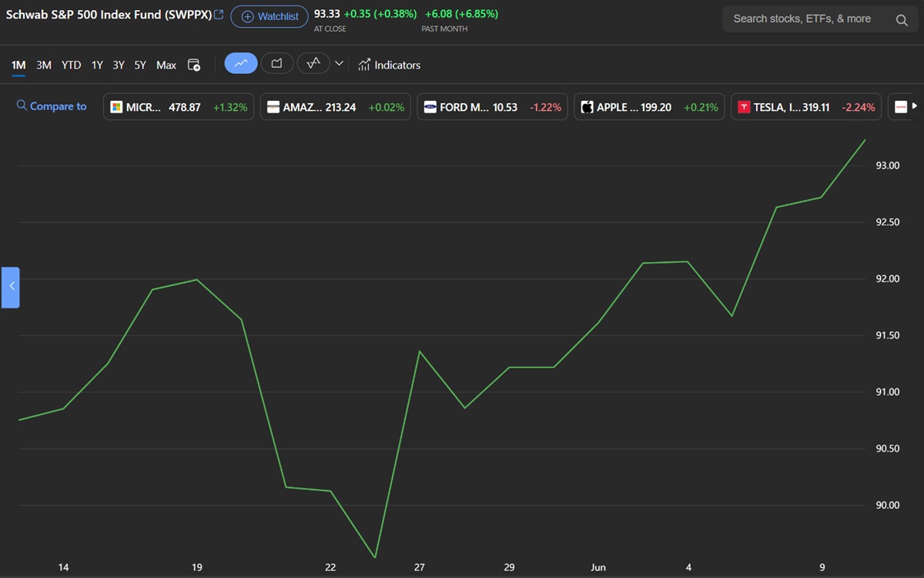This screenshot has width=924, height=578.
Task: Switch to the third chart type button
Action: tap(313, 63)
